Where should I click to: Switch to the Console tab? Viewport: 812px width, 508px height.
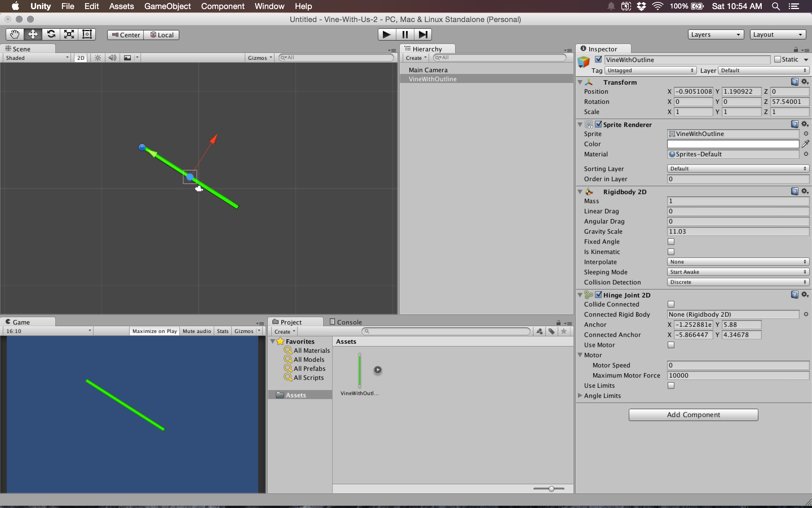pyautogui.click(x=346, y=322)
